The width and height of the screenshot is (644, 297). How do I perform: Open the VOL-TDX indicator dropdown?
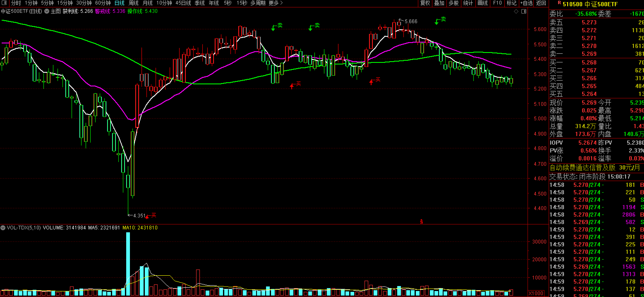(3, 228)
